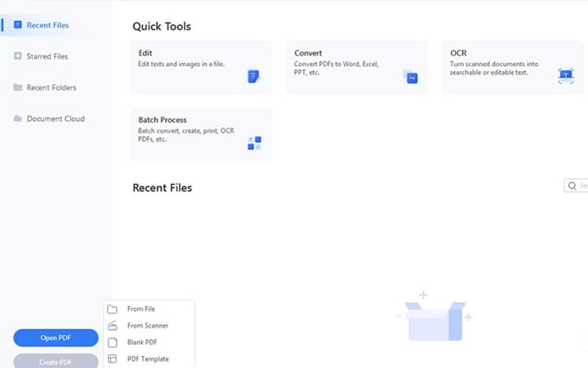Open the Convert quick tool card
The height and width of the screenshot is (368, 588).
356,66
